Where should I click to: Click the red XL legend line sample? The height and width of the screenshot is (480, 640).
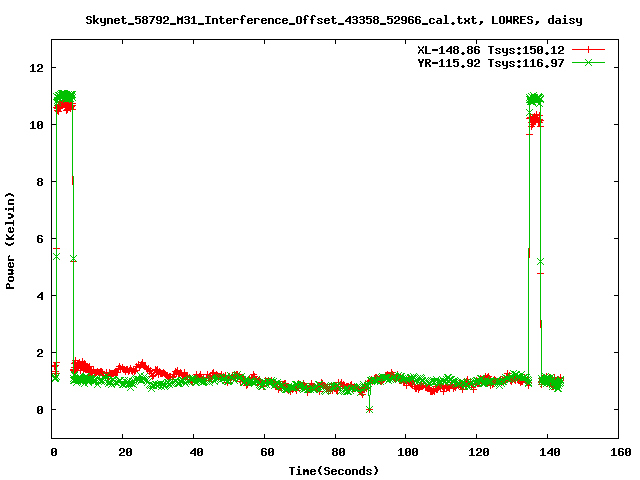pyautogui.click(x=588, y=50)
